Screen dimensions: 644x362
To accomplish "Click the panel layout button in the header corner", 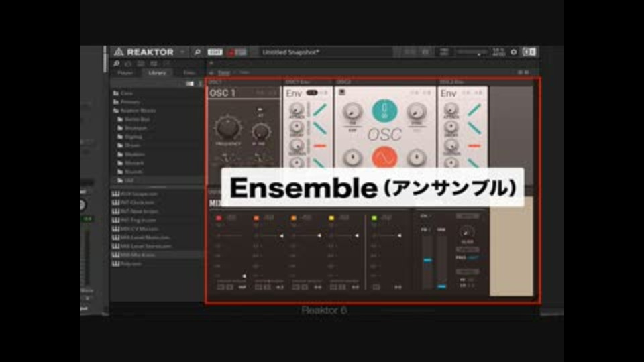I will tap(529, 52).
